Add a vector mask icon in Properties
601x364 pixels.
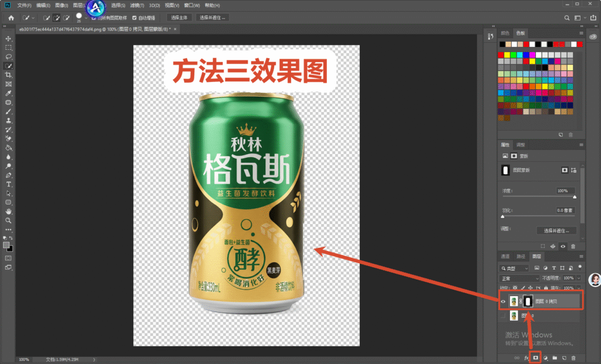tap(573, 170)
